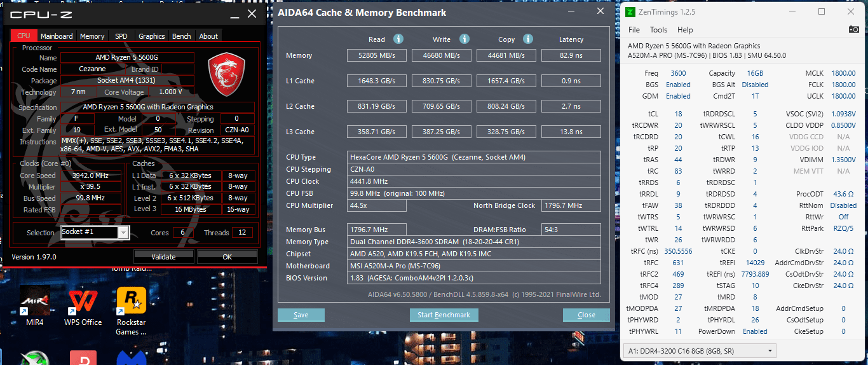Click the Close button in AIDA64

tap(587, 315)
